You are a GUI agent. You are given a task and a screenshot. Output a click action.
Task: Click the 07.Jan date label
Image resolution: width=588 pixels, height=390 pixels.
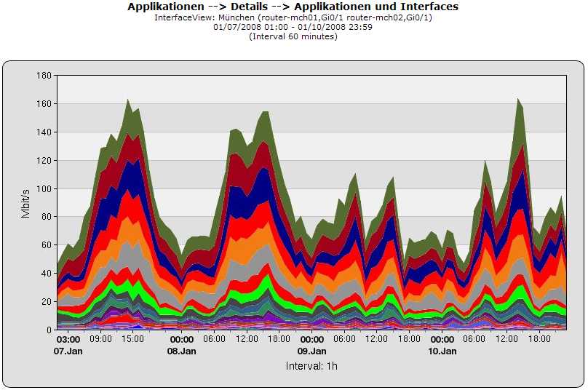tap(68, 351)
